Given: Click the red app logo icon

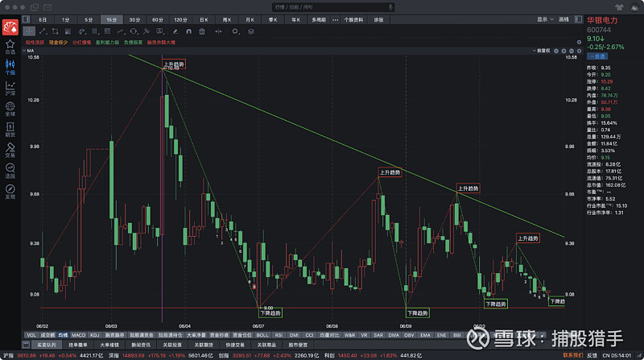Looking at the screenshot, I should [x=10, y=27].
